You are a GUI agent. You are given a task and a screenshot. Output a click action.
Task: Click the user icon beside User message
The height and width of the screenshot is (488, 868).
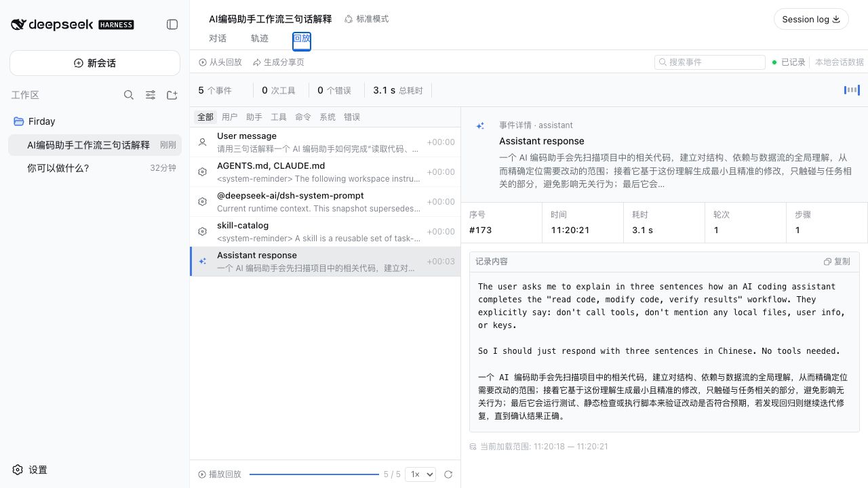point(202,142)
